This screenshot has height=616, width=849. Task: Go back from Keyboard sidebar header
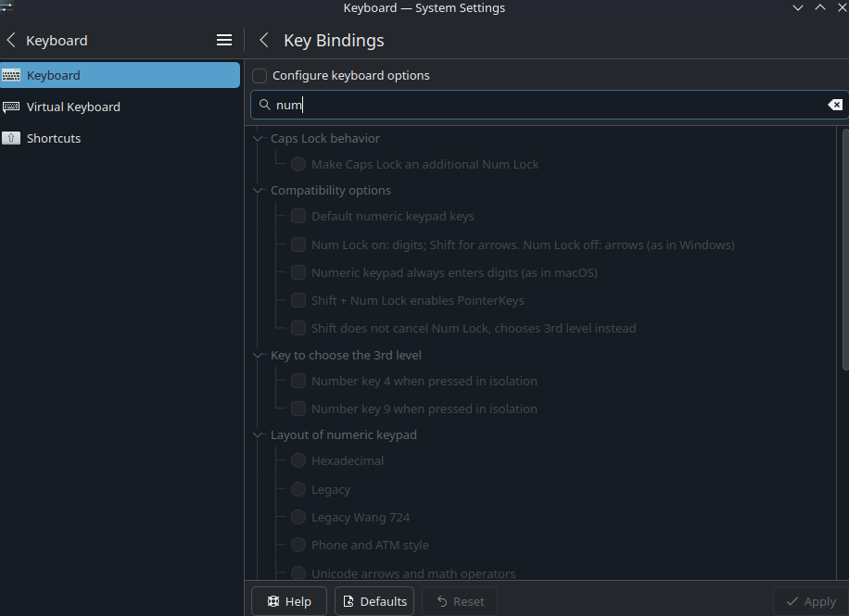coord(11,40)
